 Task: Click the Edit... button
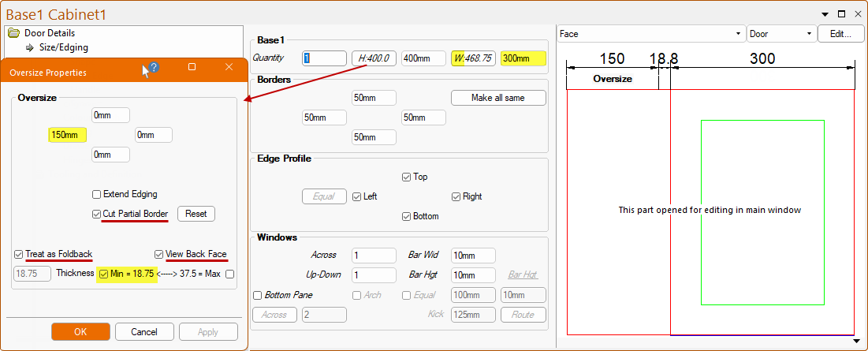coord(840,34)
